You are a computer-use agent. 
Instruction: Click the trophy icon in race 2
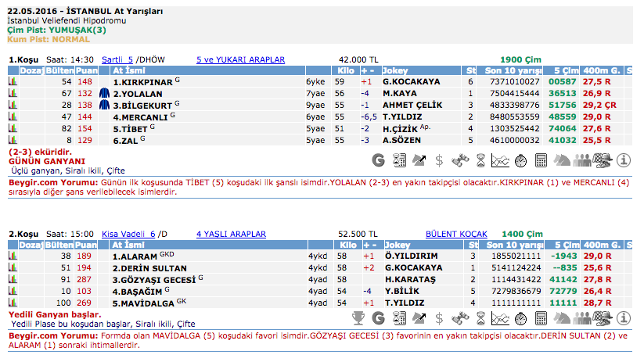(x=358, y=318)
